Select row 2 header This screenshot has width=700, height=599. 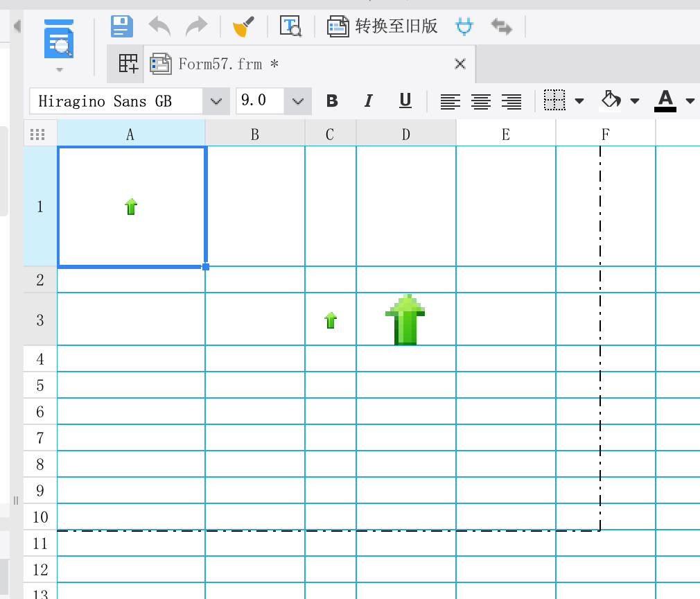[40, 279]
